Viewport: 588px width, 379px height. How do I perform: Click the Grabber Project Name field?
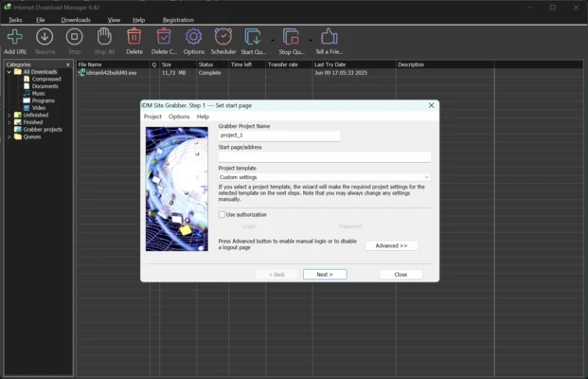[x=279, y=135]
